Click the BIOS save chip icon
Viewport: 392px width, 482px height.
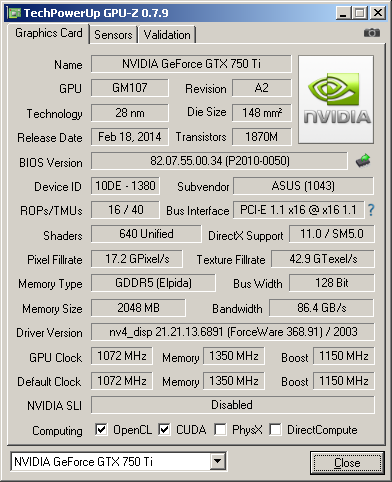pos(364,160)
